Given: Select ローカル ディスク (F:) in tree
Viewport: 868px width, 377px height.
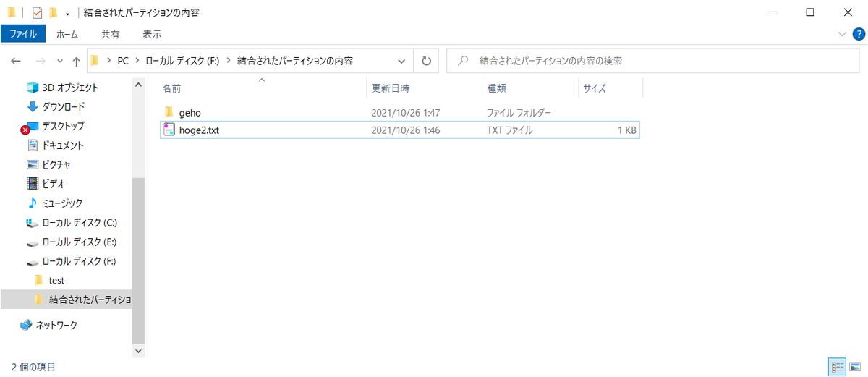Looking at the screenshot, I should click(80, 261).
